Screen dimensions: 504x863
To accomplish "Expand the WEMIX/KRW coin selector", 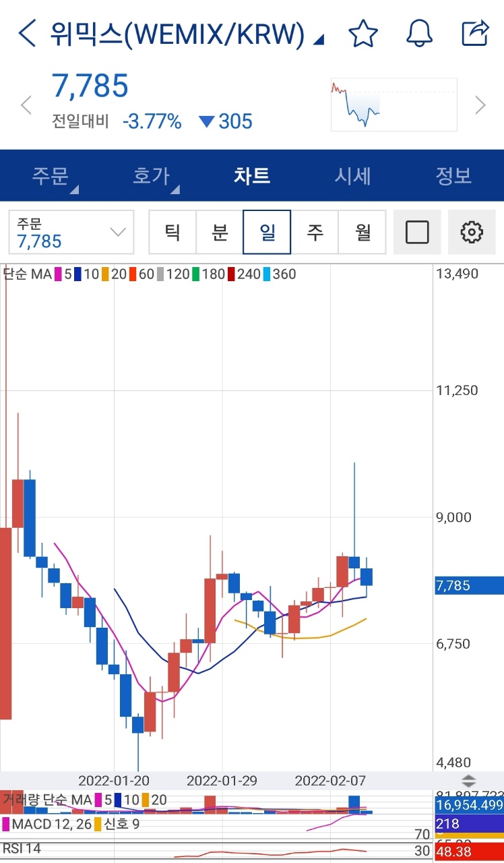I will click(187, 34).
